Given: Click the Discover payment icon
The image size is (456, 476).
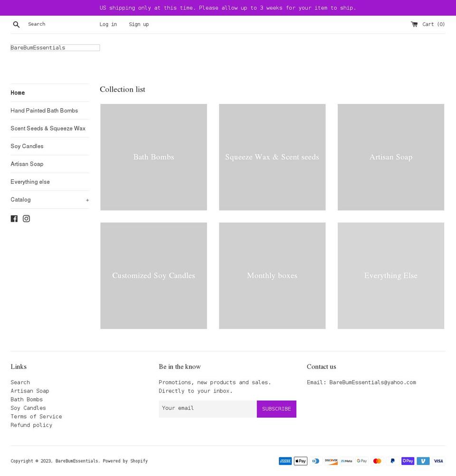Looking at the screenshot, I should [331, 461].
